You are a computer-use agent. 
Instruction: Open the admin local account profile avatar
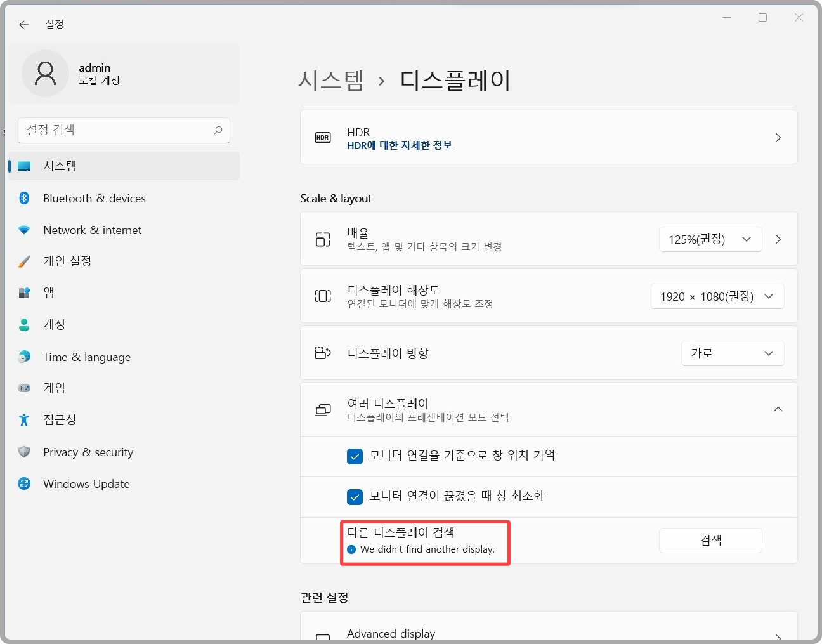(x=45, y=73)
